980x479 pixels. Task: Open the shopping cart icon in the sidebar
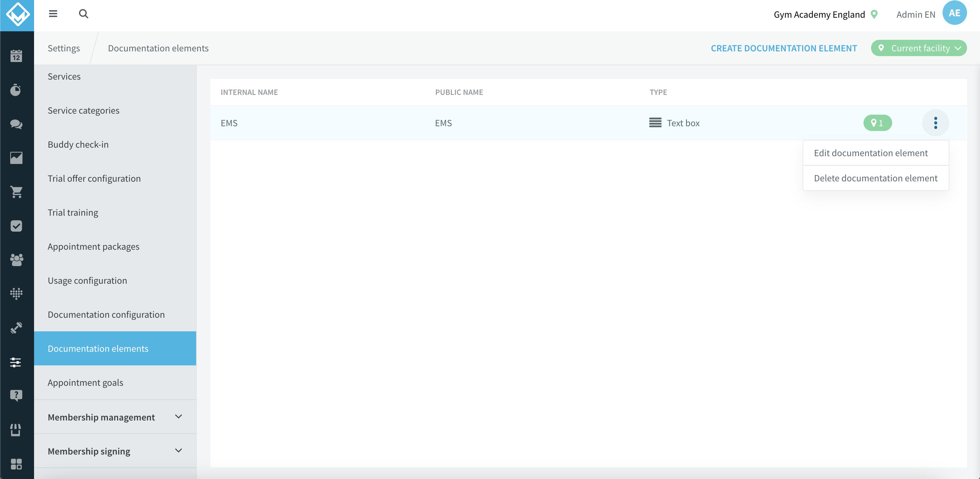point(16,192)
